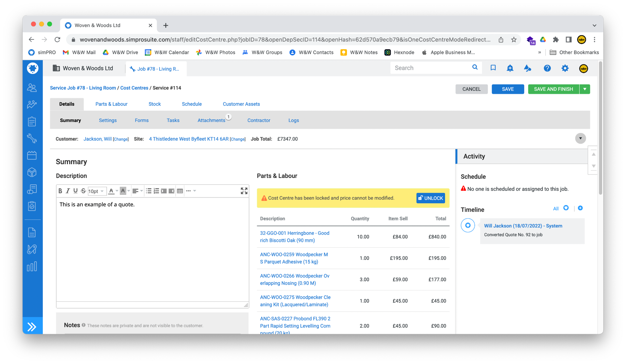This screenshot has width=626, height=364.
Task: Click the bookmark icon beside search
Action: 493,68
